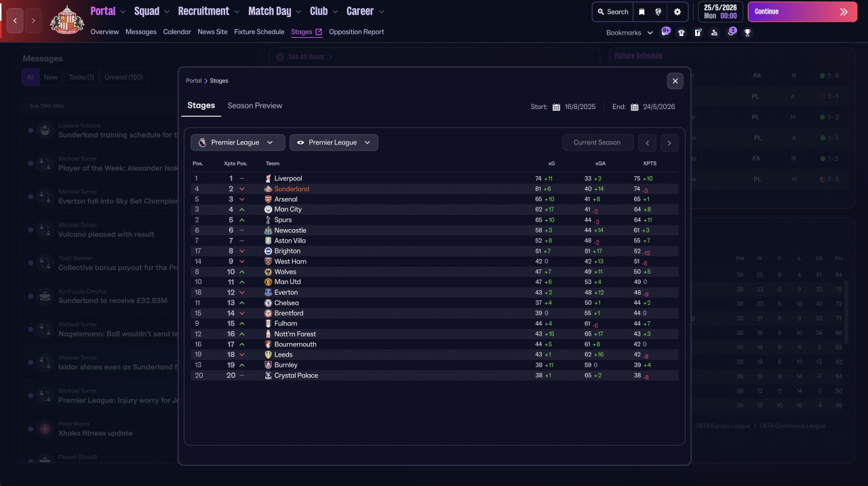
Task: Open the Fixture Schedule submenu item
Action: pyautogui.click(x=259, y=32)
